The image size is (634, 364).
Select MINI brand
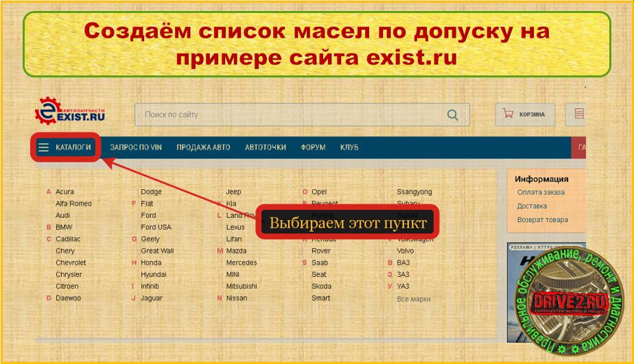(233, 274)
